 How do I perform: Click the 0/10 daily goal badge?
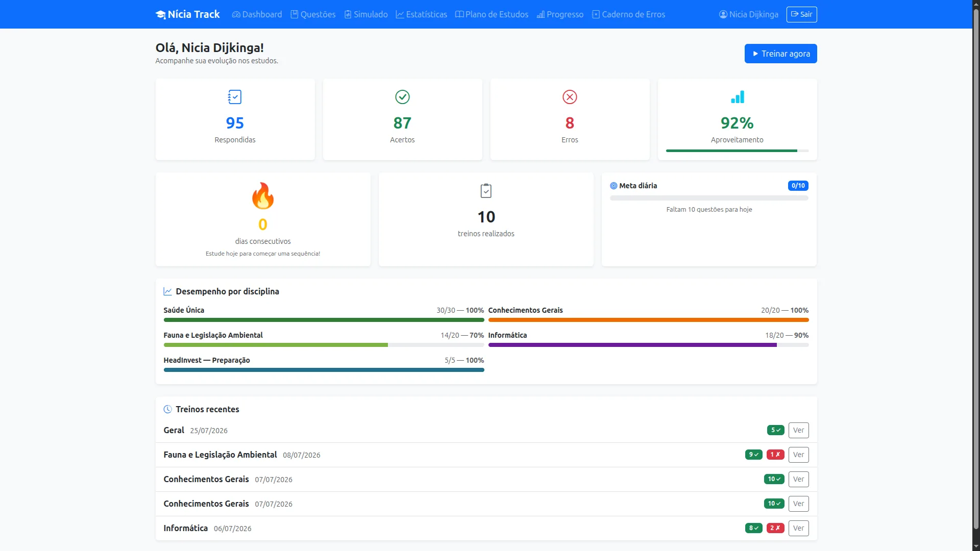click(798, 186)
